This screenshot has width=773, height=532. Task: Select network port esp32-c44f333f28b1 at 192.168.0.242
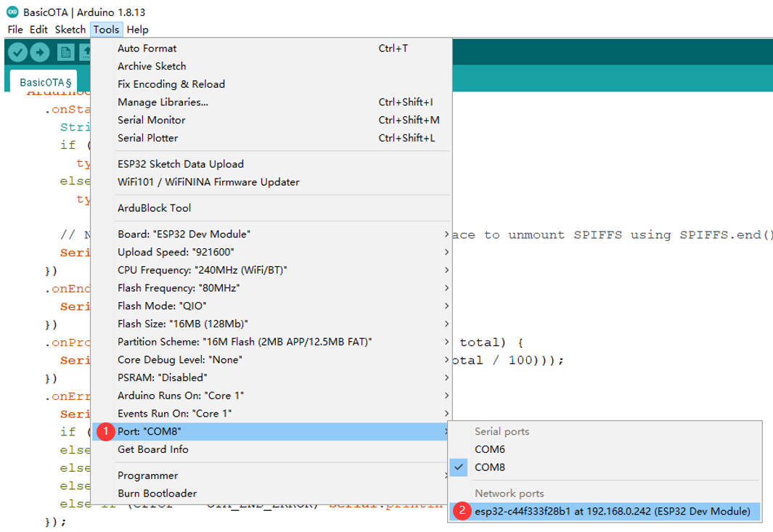pyautogui.click(x=605, y=511)
